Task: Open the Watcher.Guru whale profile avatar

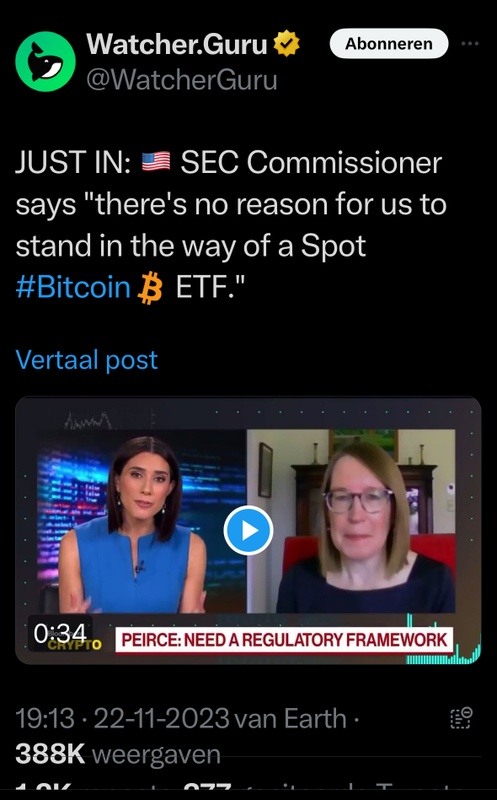Action: 45,61
